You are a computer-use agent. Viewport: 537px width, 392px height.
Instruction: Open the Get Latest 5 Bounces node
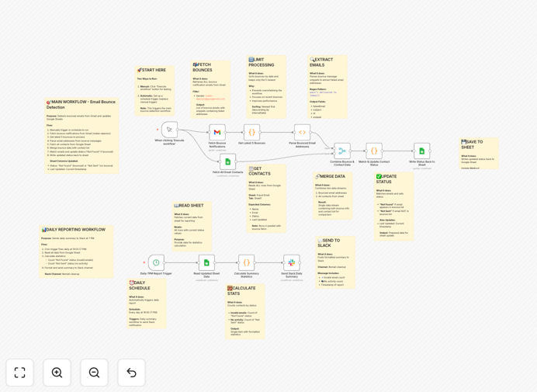pos(251,132)
